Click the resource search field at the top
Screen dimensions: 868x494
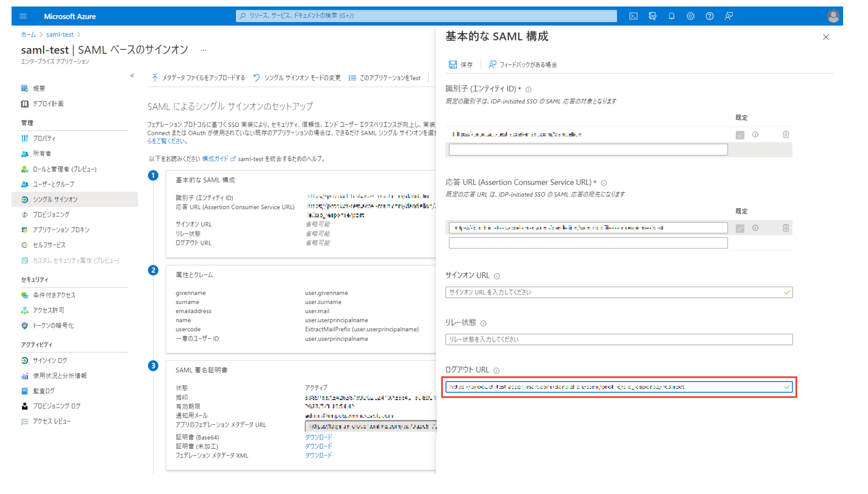pos(426,16)
